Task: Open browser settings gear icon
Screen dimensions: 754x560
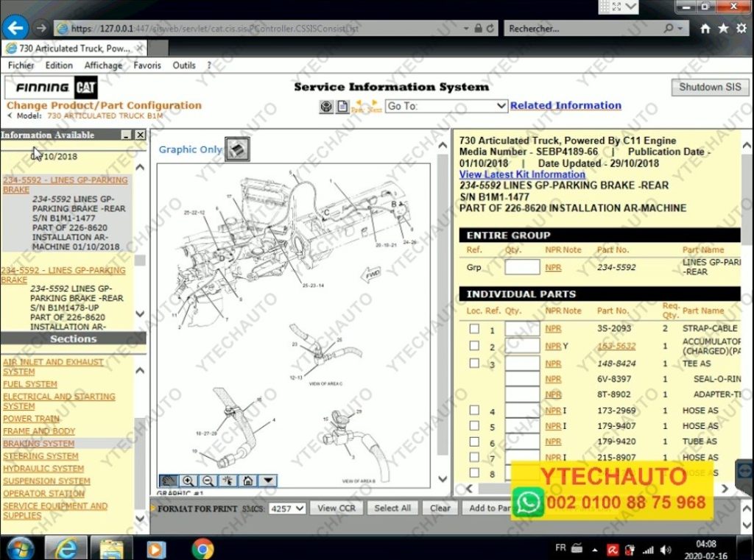Action: pyautogui.click(x=741, y=29)
